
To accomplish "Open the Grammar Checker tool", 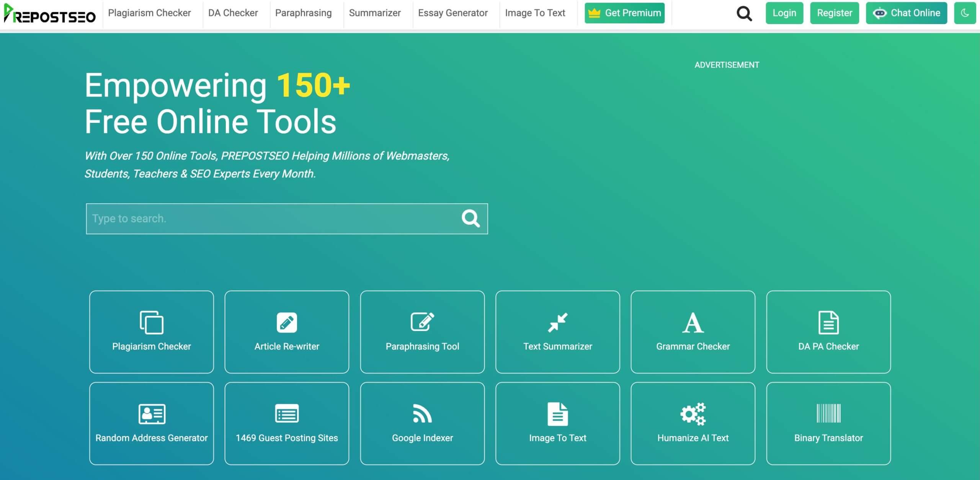I will [693, 332].
